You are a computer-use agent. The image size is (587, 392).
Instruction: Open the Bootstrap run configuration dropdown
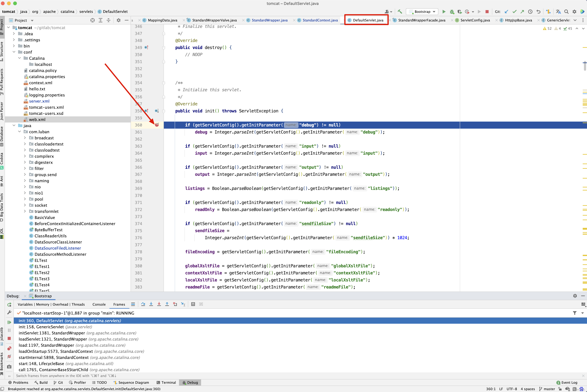422,11
